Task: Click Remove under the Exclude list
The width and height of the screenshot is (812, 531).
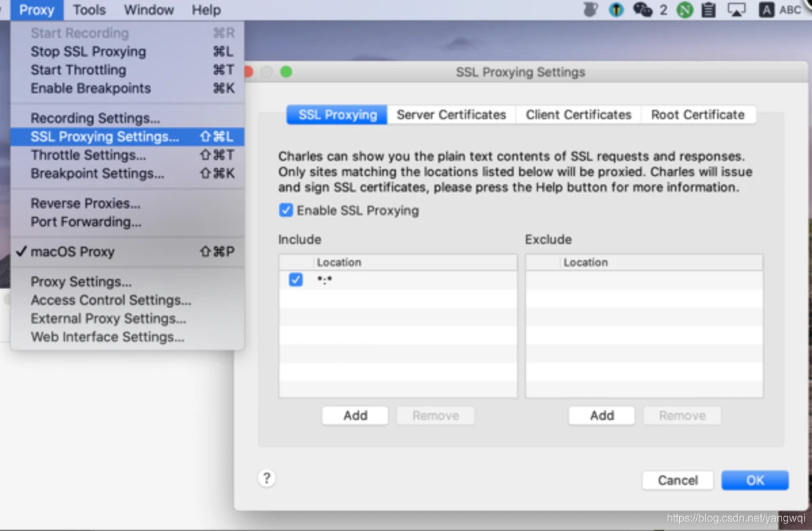Action: click(x=682, y=416)
